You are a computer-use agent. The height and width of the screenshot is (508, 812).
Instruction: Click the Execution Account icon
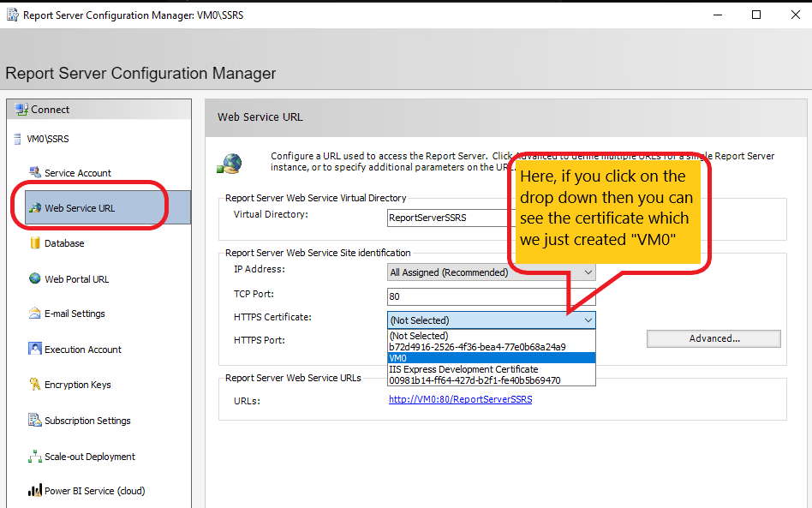tap(35, 349)
